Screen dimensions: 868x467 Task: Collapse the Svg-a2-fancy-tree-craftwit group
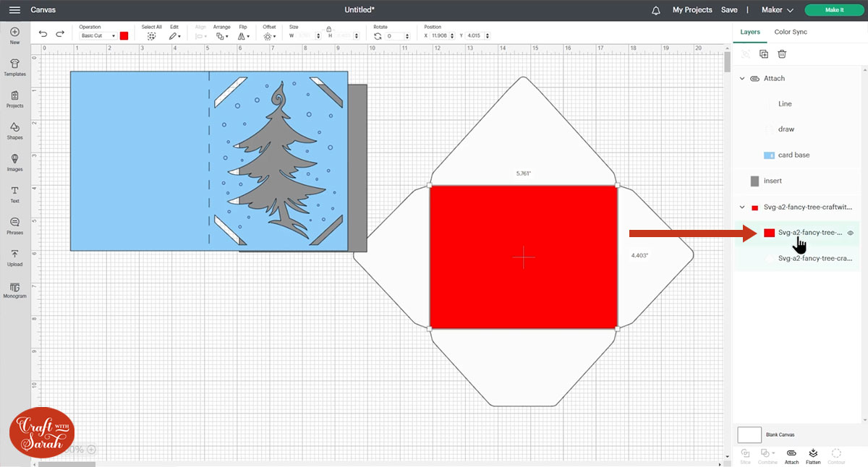click(x=742, y=207)
